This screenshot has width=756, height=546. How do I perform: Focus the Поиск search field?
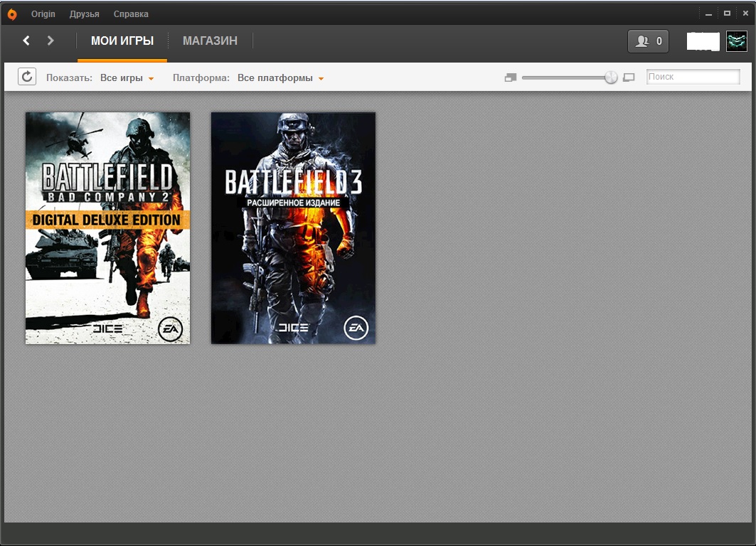tap(693, 77)
